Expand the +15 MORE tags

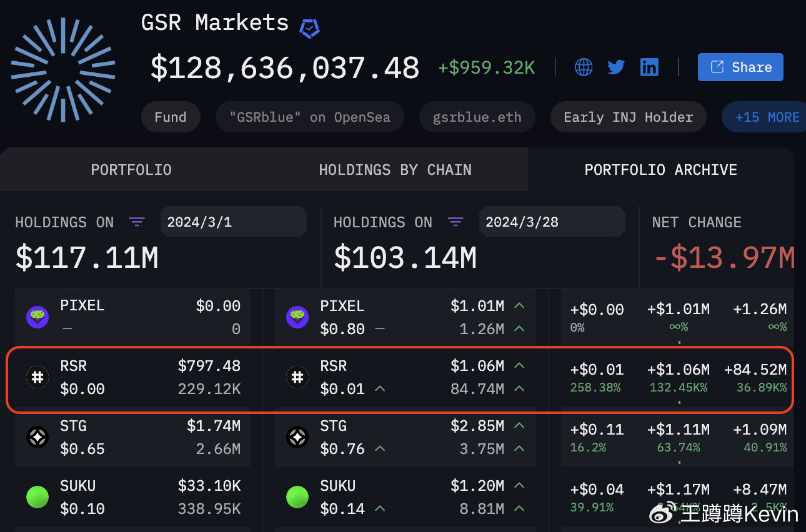pyautogui.click(x=764, y=117)
